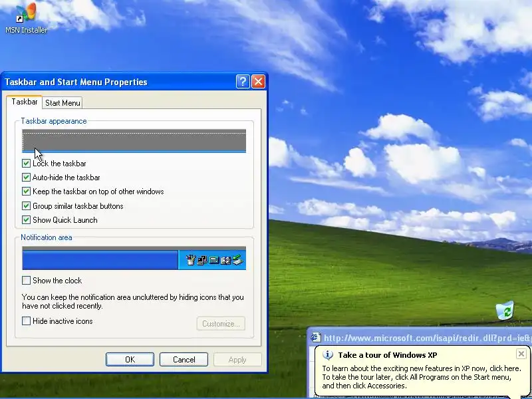Viewport: 532px width, 399px height.
Task: Click the dialog title bar text
Action: click(x=76, y=82)
